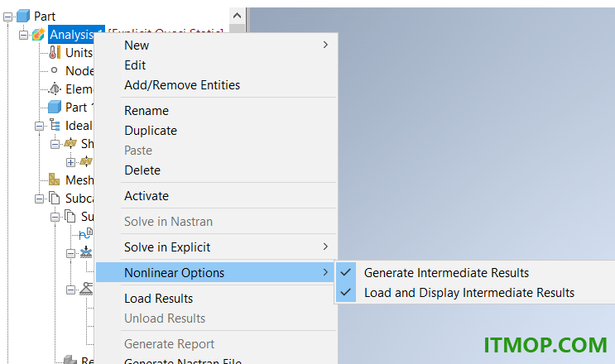This screenshot has height=364, width=615.
Task: Choose Delete from context menu
Action: click(216, 170)
